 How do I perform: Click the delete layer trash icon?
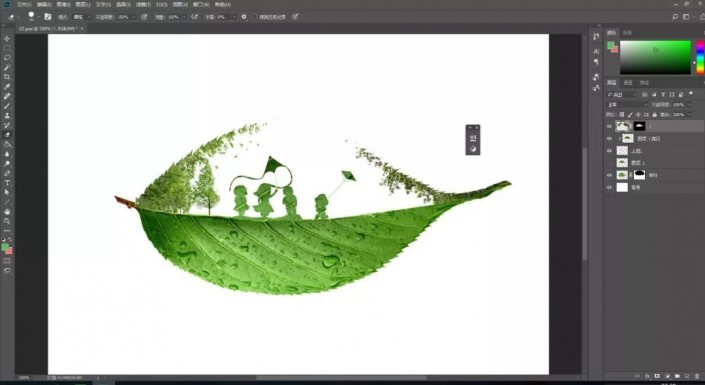pyautogui.click(x=697, y=376)
